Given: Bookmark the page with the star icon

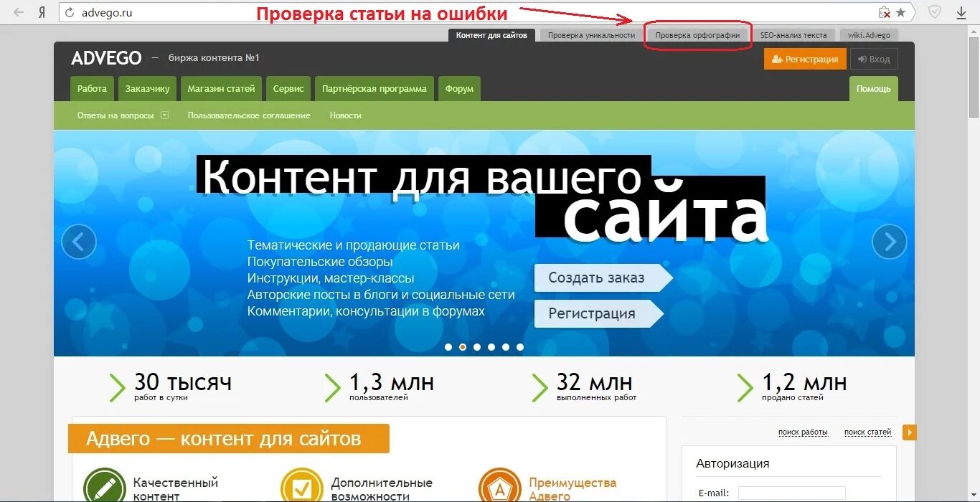Looking at the screenshot, I should [x=901, y=12].
